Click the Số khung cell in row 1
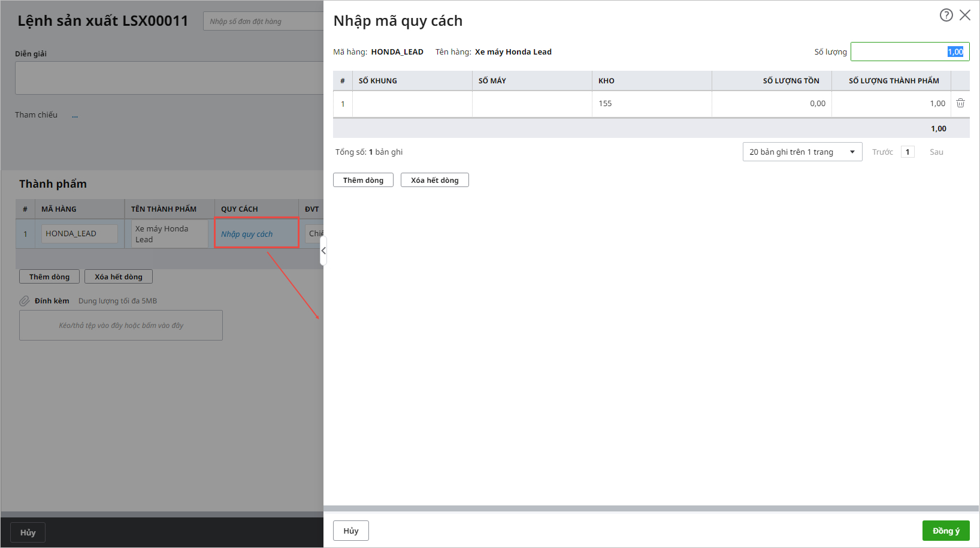 click(412, 104)
